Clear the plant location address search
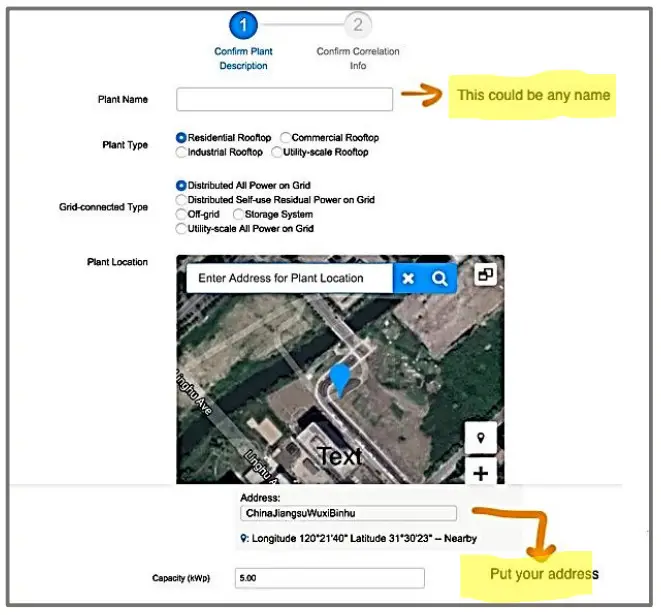 (408, 278)
